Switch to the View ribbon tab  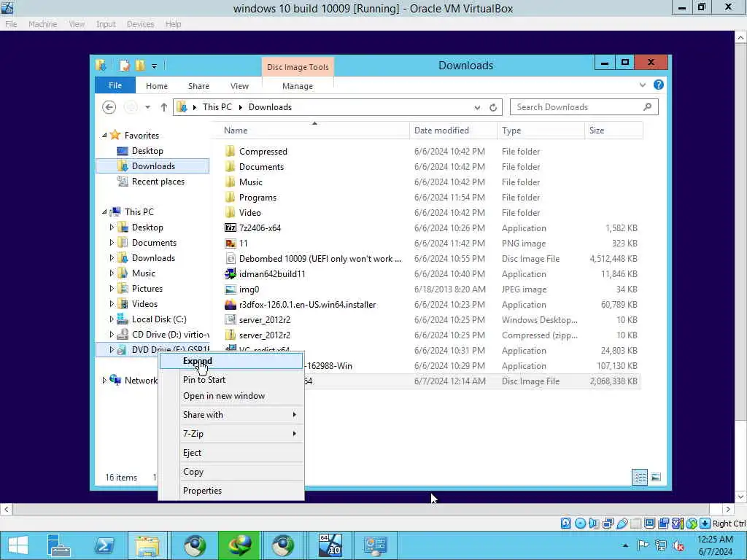[239, 86]
